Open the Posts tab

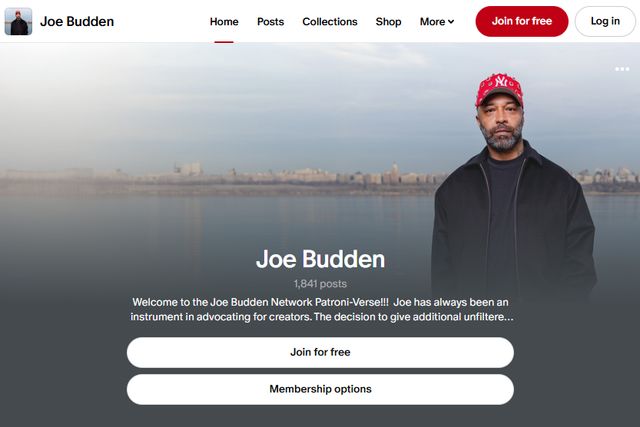[x=271, y=22]
